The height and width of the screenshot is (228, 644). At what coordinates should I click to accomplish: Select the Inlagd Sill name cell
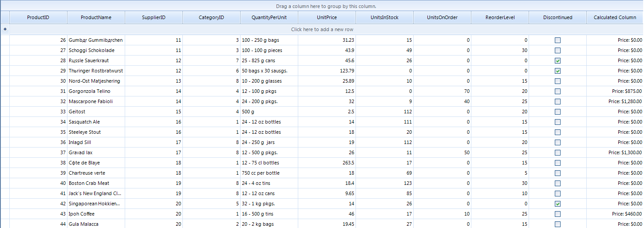96,142
